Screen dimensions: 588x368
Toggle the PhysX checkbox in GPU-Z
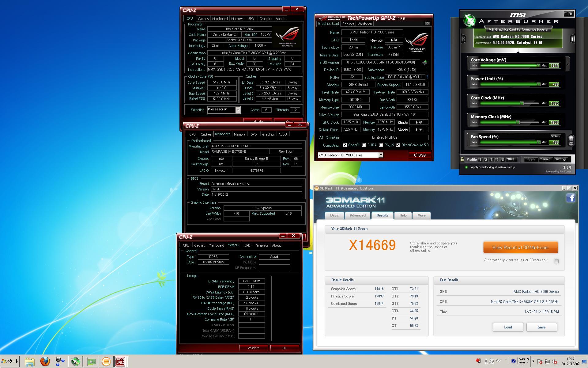point(381,145)
